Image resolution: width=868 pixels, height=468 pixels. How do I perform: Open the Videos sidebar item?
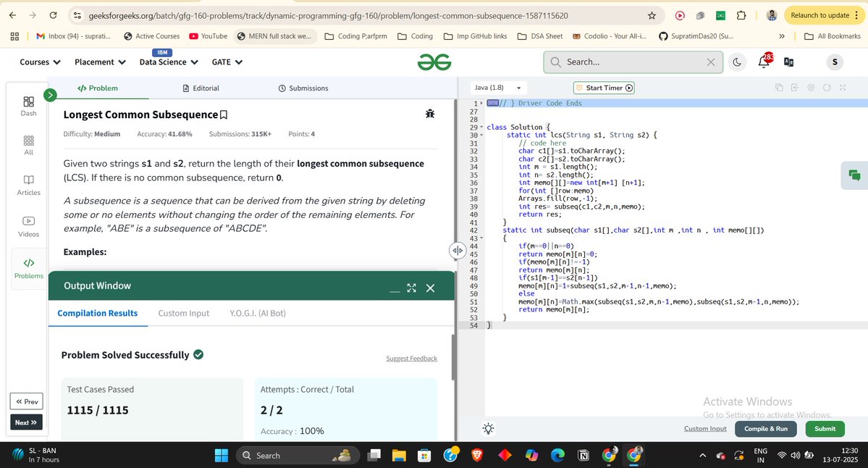pos(29,227)
